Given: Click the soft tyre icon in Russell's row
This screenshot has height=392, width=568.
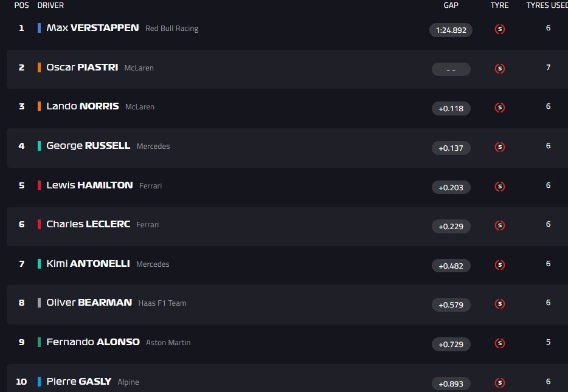Looking at the screenshot, I should click(x=500, y=147).
